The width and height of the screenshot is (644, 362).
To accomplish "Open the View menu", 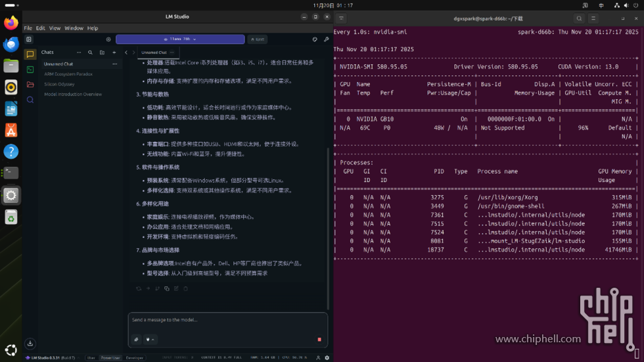I will point(55,28).
